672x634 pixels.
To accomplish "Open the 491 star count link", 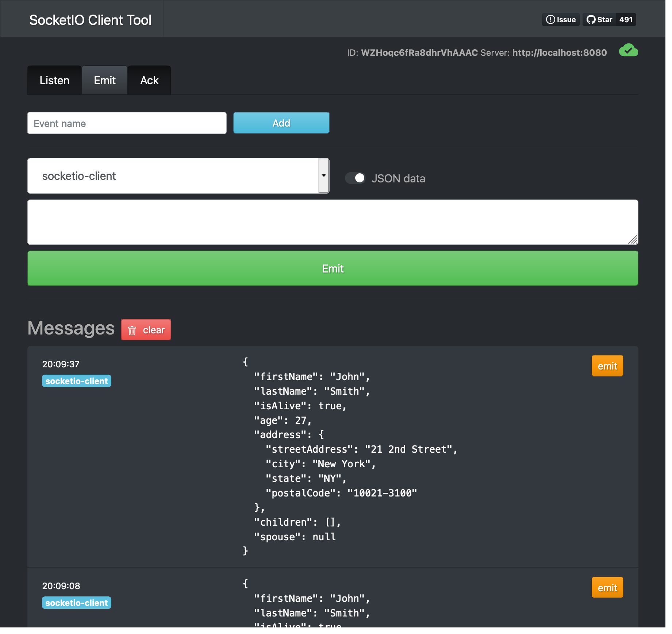I will (x=626, y=20).
